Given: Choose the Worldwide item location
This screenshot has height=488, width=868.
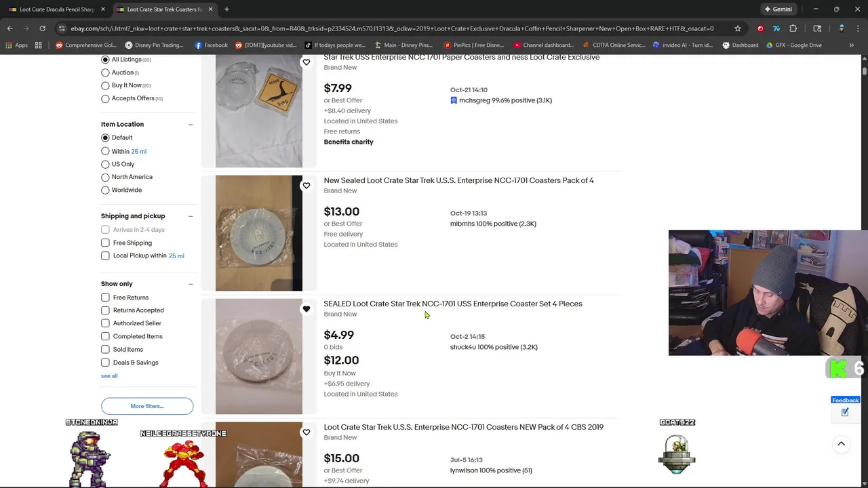Looking at the screenshot, I should tap(105, 190).
